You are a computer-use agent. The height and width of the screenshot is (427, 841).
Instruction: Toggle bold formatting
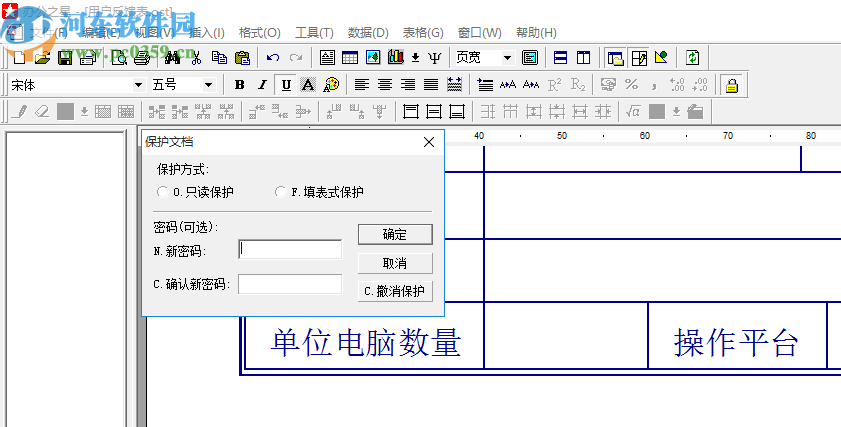240,85
